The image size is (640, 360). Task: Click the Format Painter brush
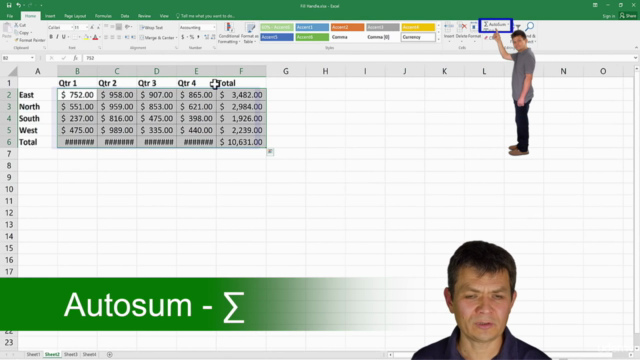(17, 40)
